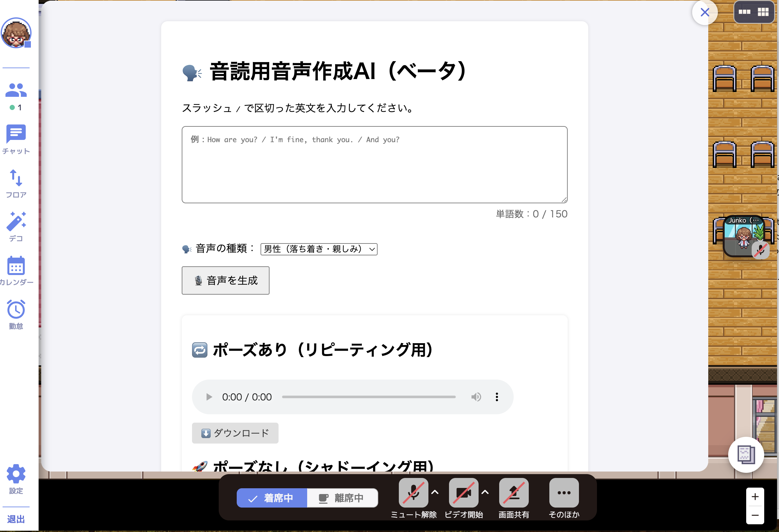Unmute the microphone
779x532 pixels.
tap(413, 493)
